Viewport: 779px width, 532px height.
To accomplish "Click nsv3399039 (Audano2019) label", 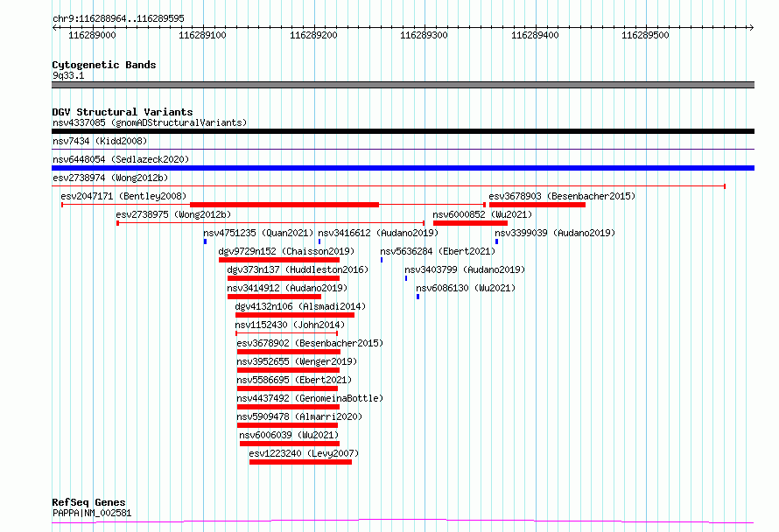I will click(x=555, y=233).
